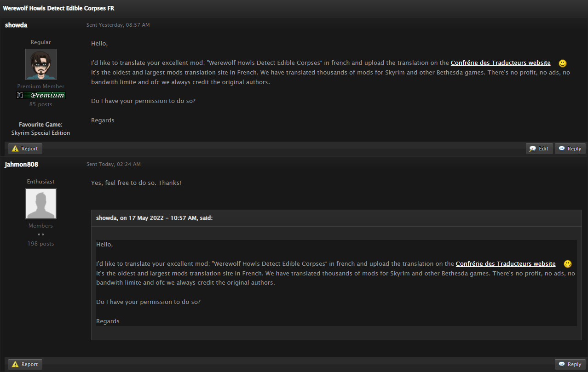Click the rank pips under jahmon808's Members label
The image size is (588, 372).
click(41, 235)
